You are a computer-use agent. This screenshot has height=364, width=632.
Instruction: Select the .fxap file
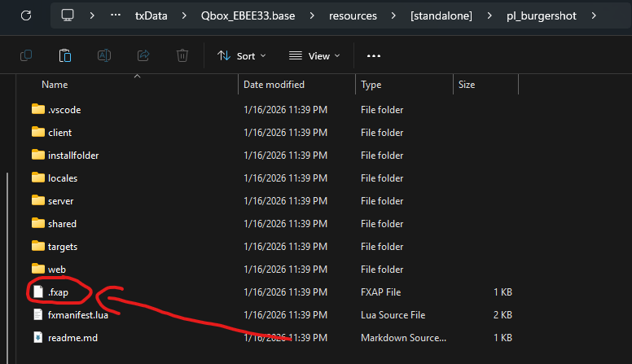[57, 292]
